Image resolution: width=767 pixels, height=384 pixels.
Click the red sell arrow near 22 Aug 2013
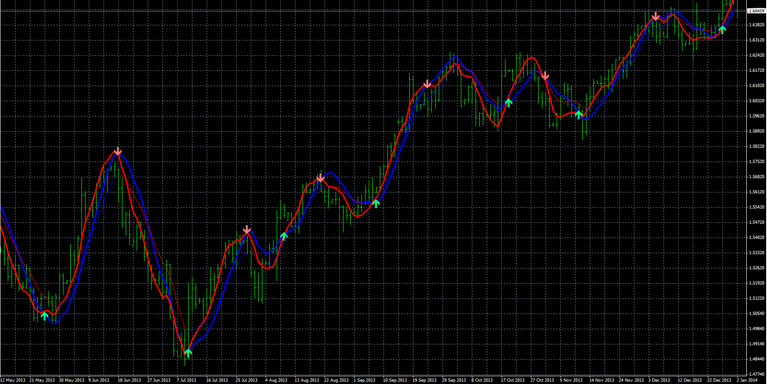click(x=320, y=179)
